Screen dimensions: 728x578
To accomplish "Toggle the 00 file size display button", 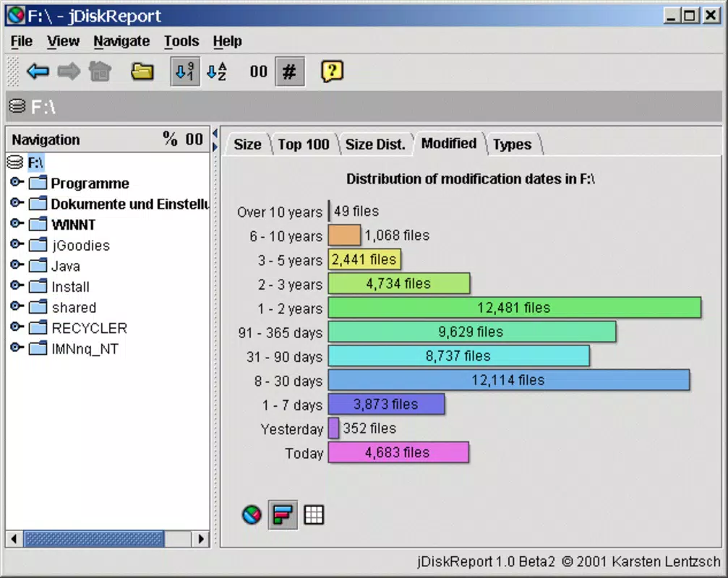I will pyautogui.click(x=258, y=72).
